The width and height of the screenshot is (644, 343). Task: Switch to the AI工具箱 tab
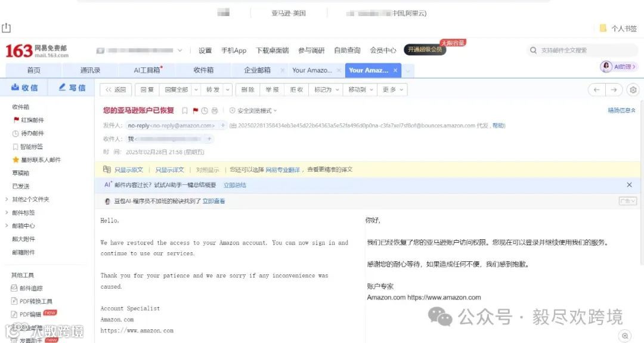pos(147,70)
